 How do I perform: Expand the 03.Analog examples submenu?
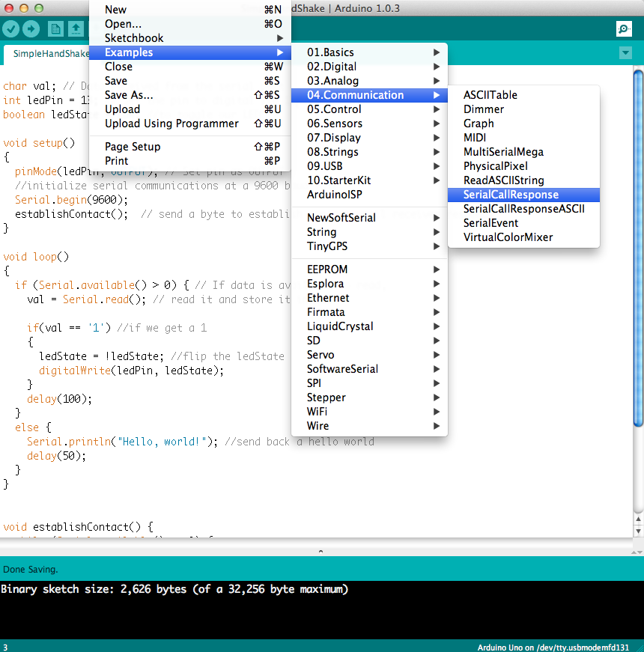tap(369, 81)
